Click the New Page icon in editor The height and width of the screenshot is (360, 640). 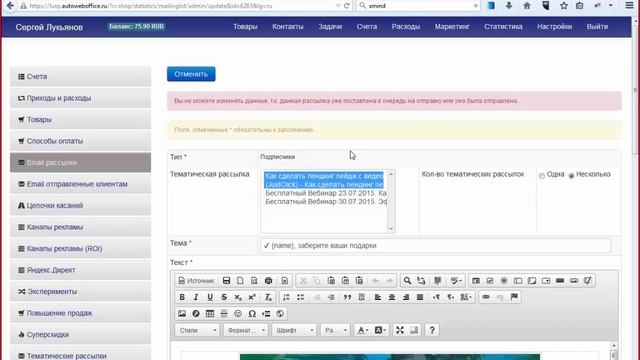(x=240, y=281)
